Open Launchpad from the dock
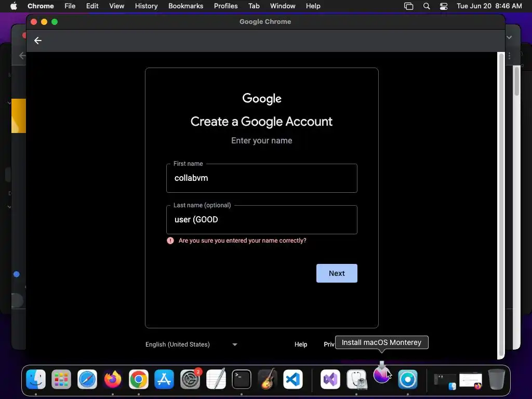 tap(61, 379)
